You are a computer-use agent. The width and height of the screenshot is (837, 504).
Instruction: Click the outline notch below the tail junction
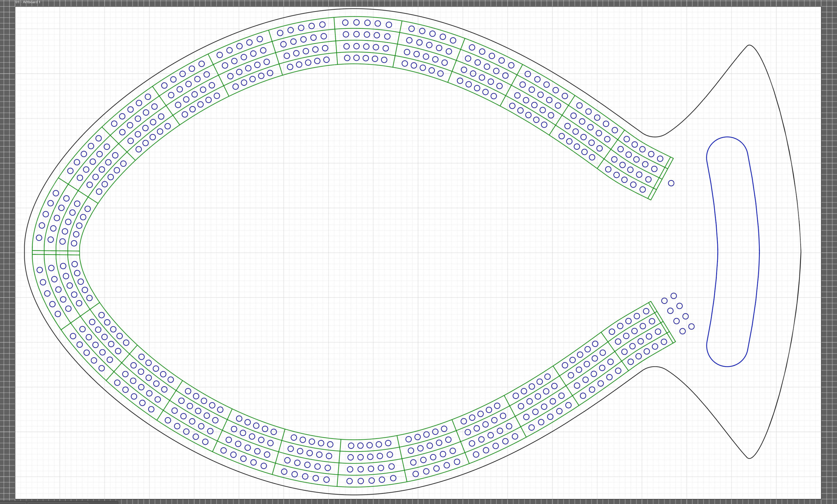point(655,367)
